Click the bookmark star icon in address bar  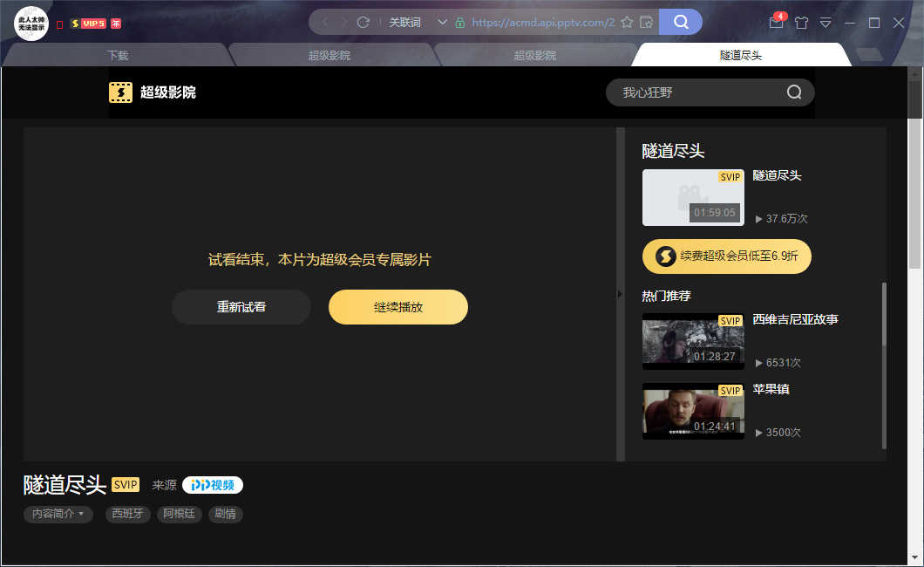[x=627, y=22]
